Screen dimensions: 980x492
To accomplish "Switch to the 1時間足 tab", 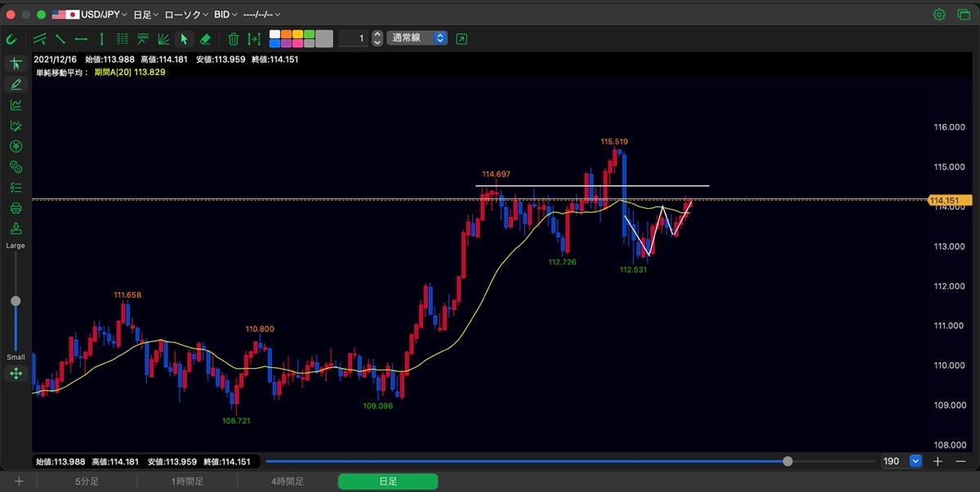I will (x=186, y=481).
